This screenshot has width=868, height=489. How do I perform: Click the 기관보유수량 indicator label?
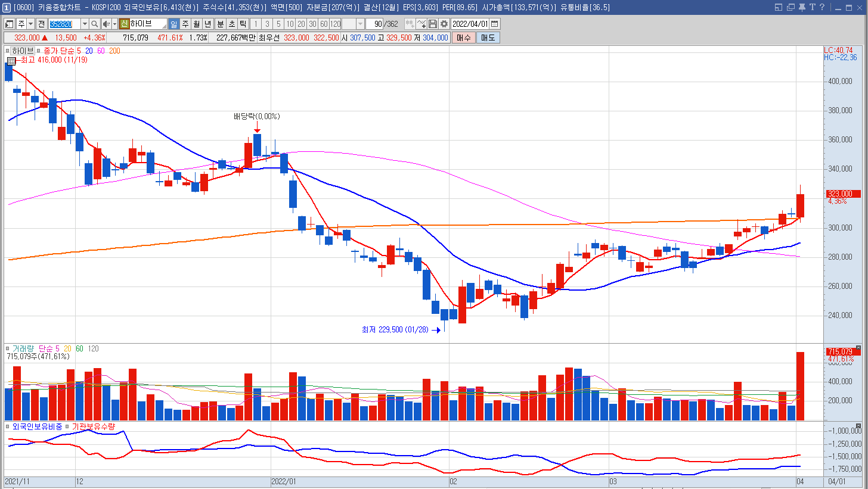click(93, 426)
